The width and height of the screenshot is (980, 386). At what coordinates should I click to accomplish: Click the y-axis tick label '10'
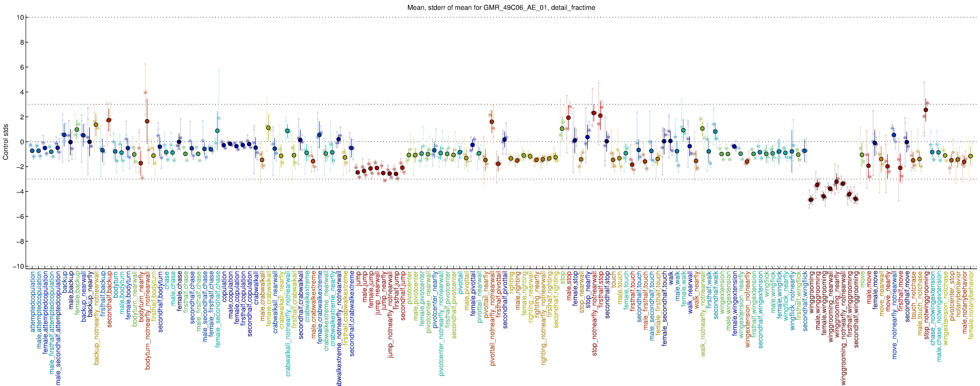[20, 17]
